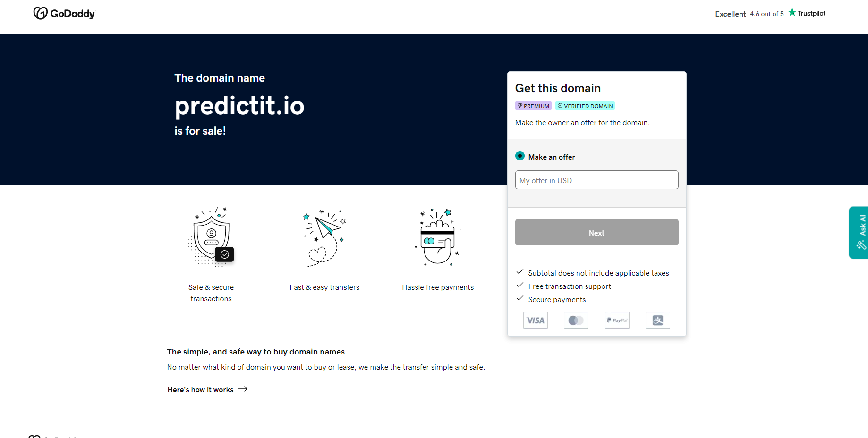Click the hassle free payments card illustration
Viewport: 868px width, 438px height.
[438, 237]
